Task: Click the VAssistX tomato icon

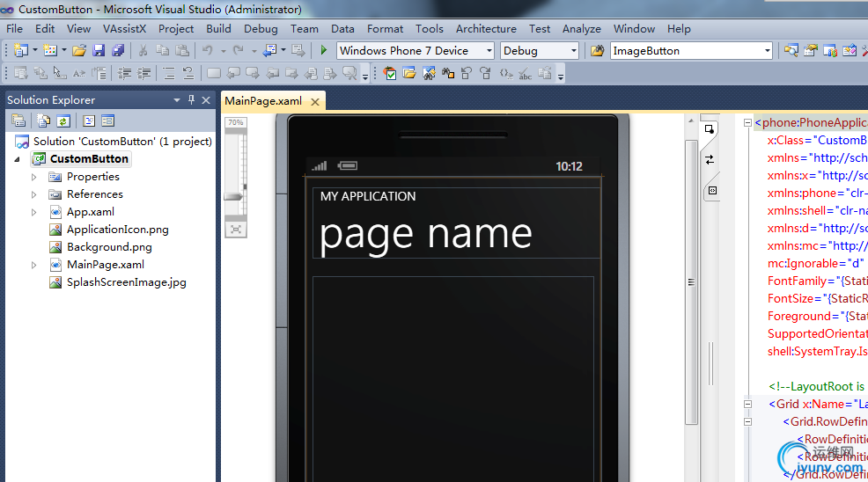Action: [390, 73]
